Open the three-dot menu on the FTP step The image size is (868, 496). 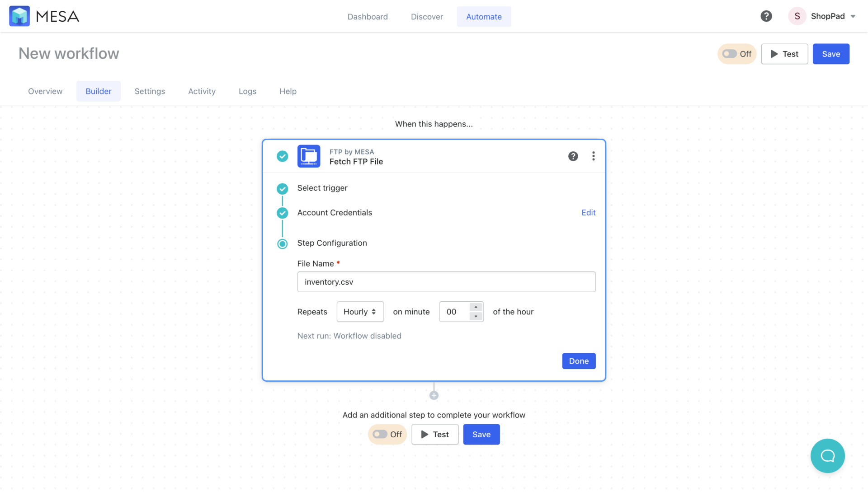pos(594,156)
